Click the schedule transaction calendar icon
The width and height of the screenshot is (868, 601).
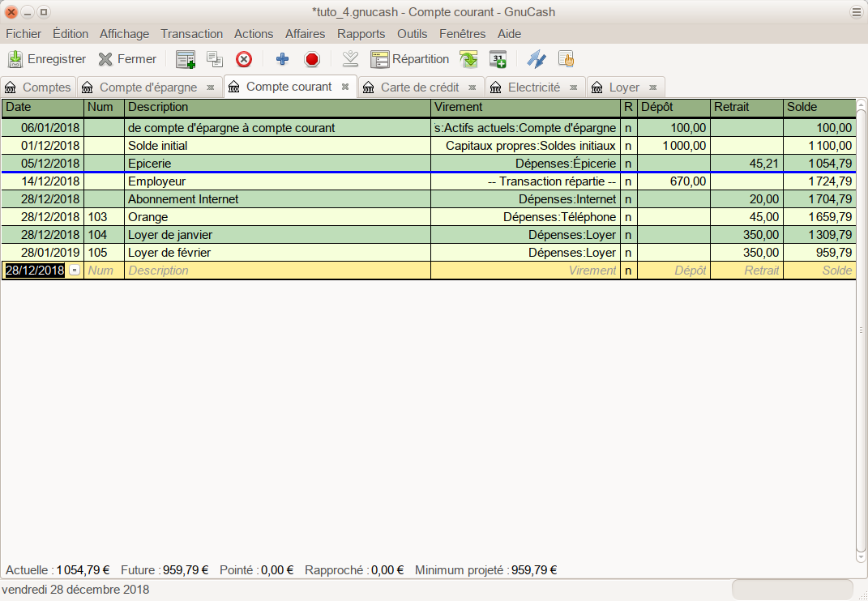(x=498, y=59)
